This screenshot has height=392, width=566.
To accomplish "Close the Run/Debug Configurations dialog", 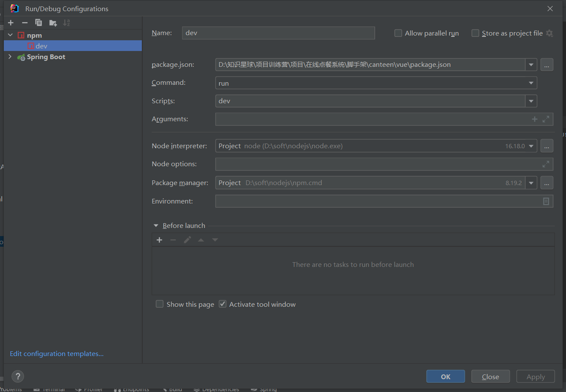I will pyautogui.click(x=550, y=9).
